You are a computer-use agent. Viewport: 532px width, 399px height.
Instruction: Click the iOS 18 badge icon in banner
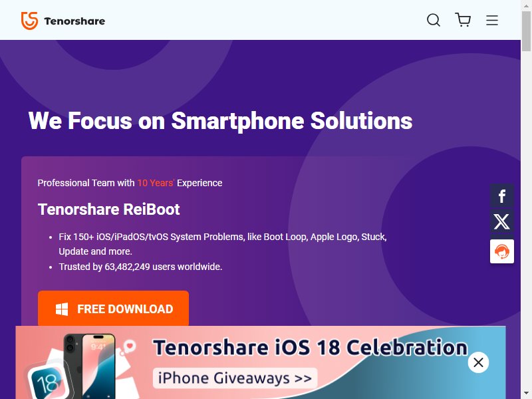pyautogui.click(x=47, y=382)
